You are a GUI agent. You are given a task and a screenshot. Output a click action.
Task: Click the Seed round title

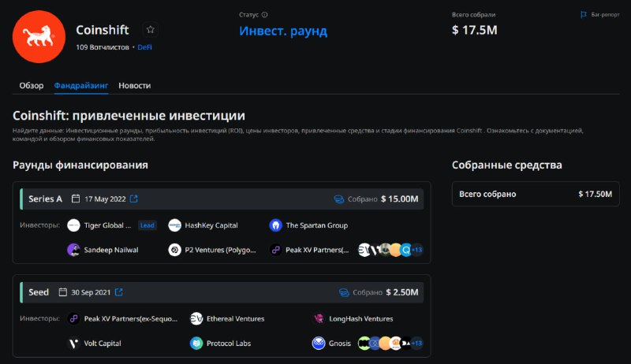39,292
